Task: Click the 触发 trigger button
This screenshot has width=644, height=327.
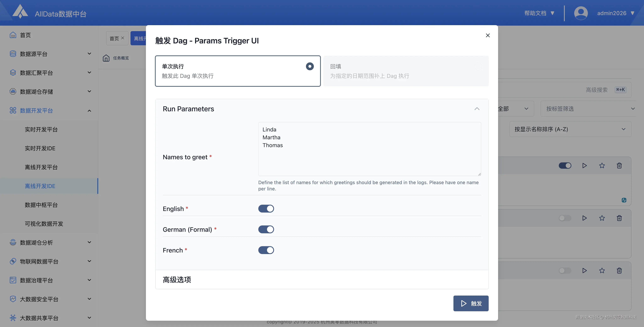Action: click(471, 303)
